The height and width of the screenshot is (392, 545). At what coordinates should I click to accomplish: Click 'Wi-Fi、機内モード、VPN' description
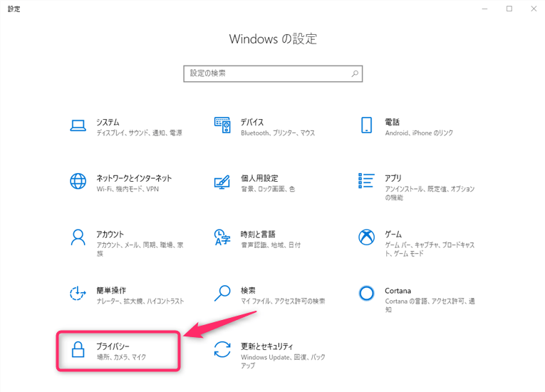click(x=128, y=189)
